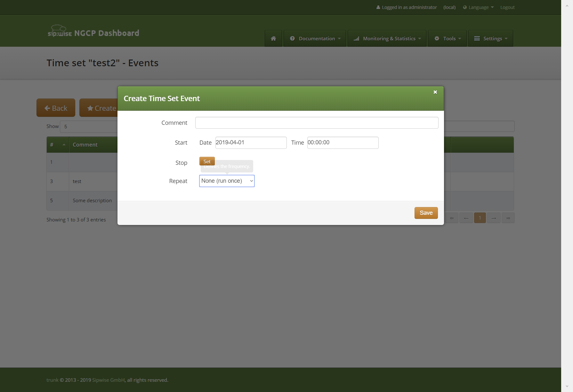Focus the Comment text field

317,123
